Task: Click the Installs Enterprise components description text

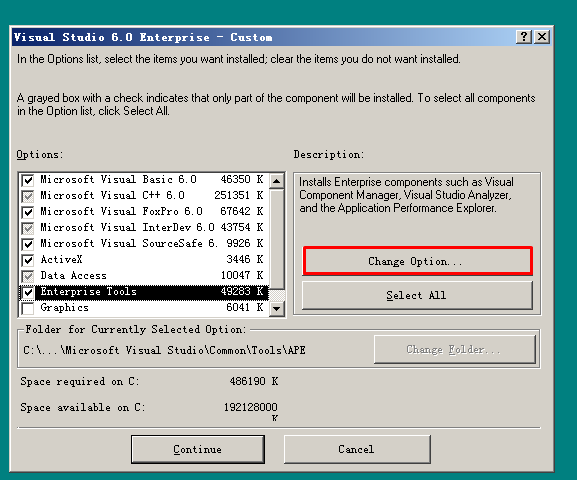Action: point(406,195)
